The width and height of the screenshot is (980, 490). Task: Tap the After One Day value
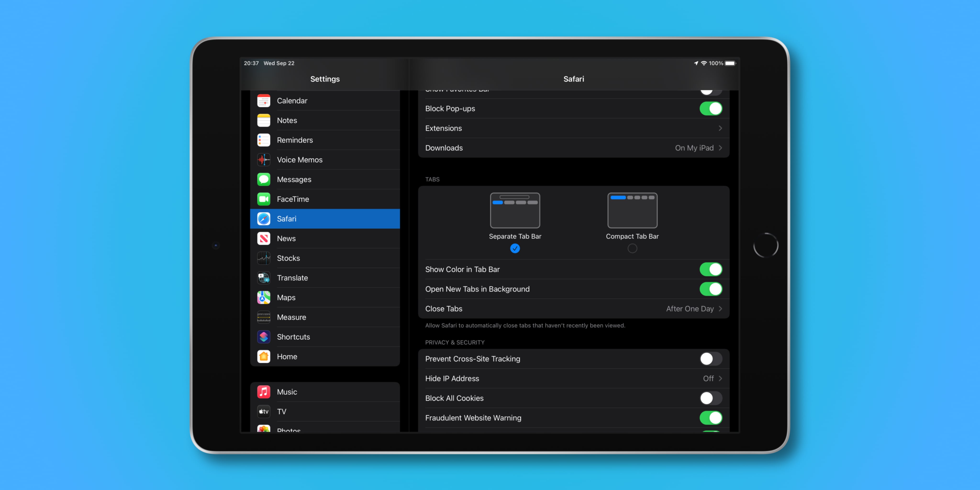690,309
